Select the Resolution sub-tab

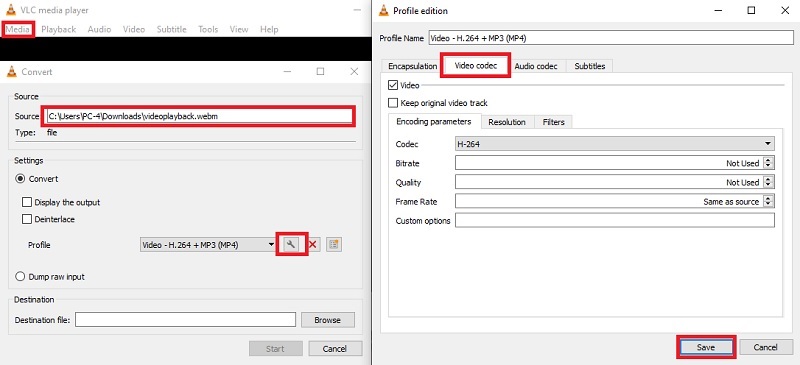(507, 122)
